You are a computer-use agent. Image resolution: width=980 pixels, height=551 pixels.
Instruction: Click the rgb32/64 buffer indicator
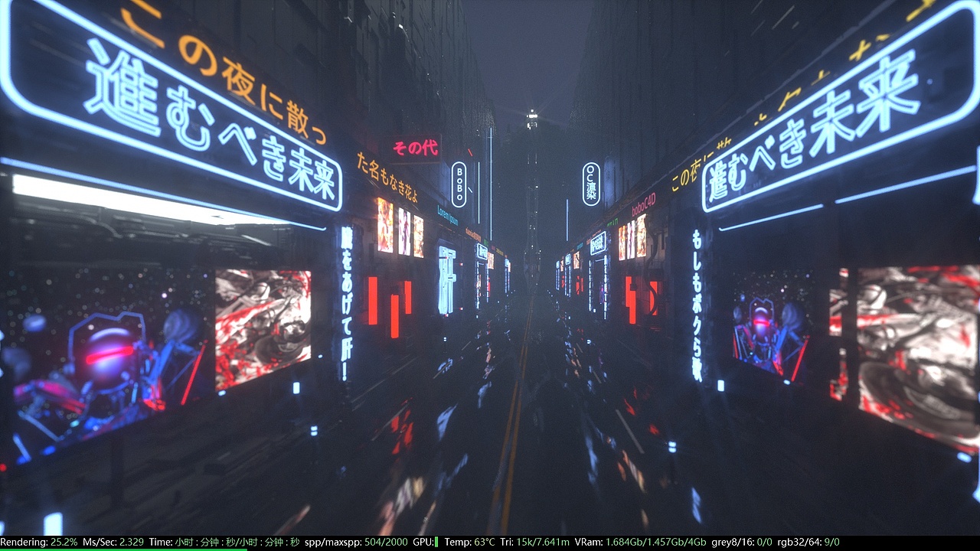(x=808, y=540)
